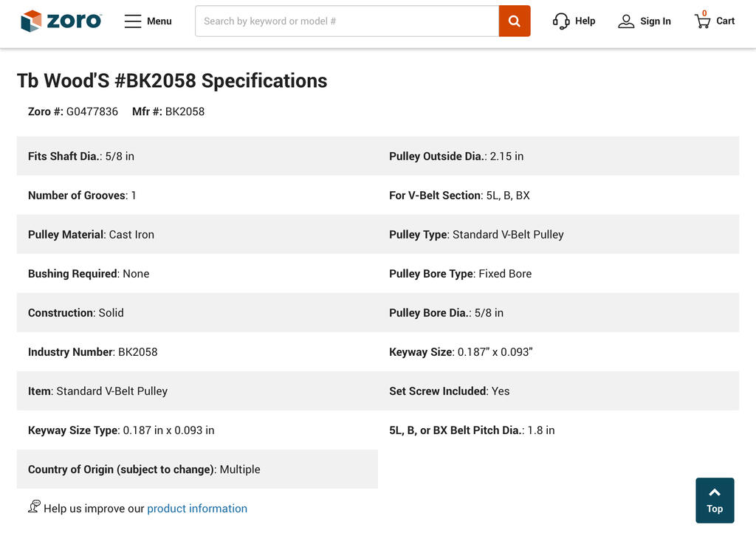Click For V-Belt Section: 5L, B, BX
Image resolution: width=756 pixels, height=533 pixels.
(x=558, y=195)
